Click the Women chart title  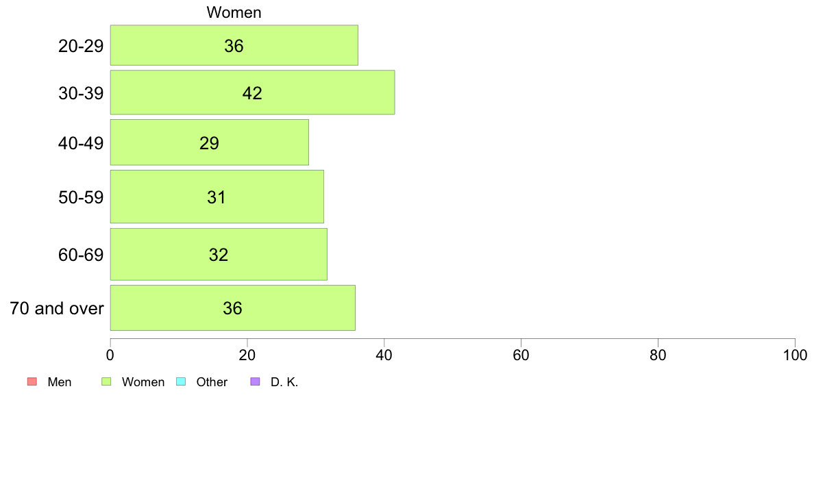point(234,12)
